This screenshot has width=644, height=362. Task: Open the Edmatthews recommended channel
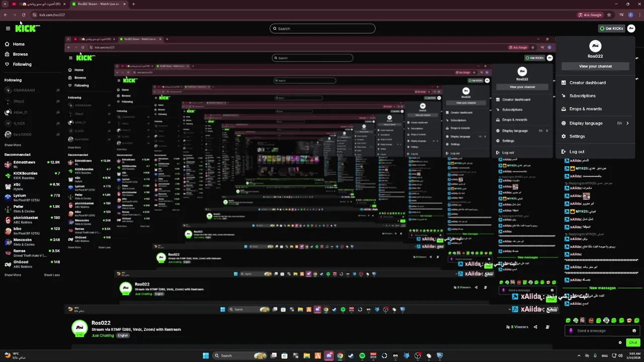click(x=32, y=164)
